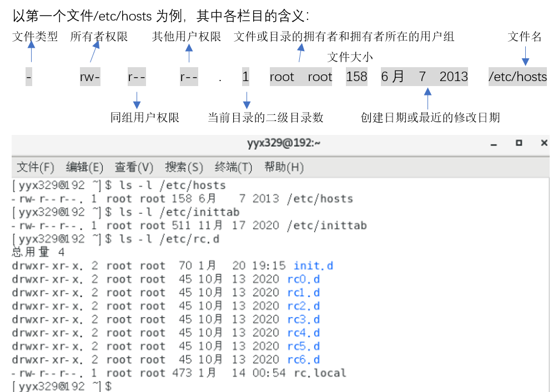
Task: Select the rc5.d directory entry
Action: pos(304,346)
